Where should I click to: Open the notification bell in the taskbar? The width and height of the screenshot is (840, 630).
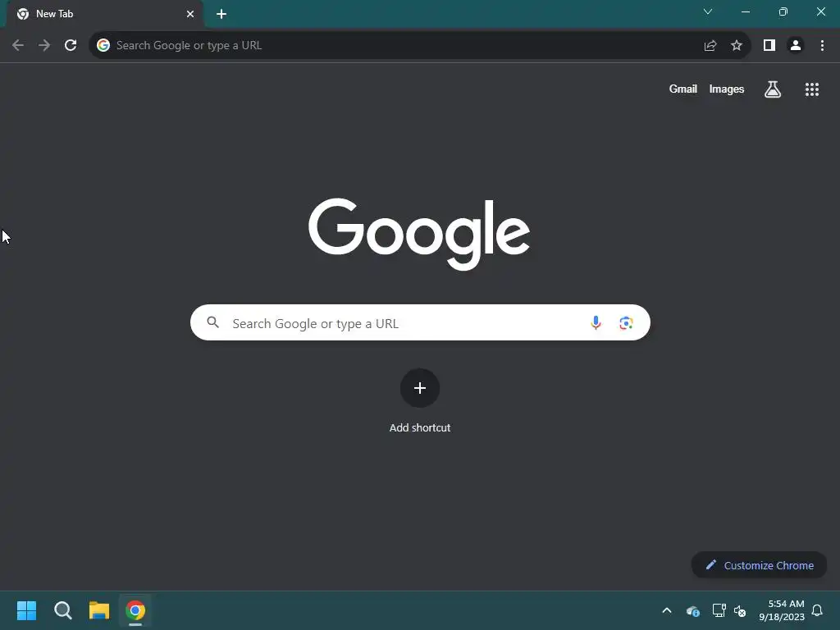coord(818,610)
